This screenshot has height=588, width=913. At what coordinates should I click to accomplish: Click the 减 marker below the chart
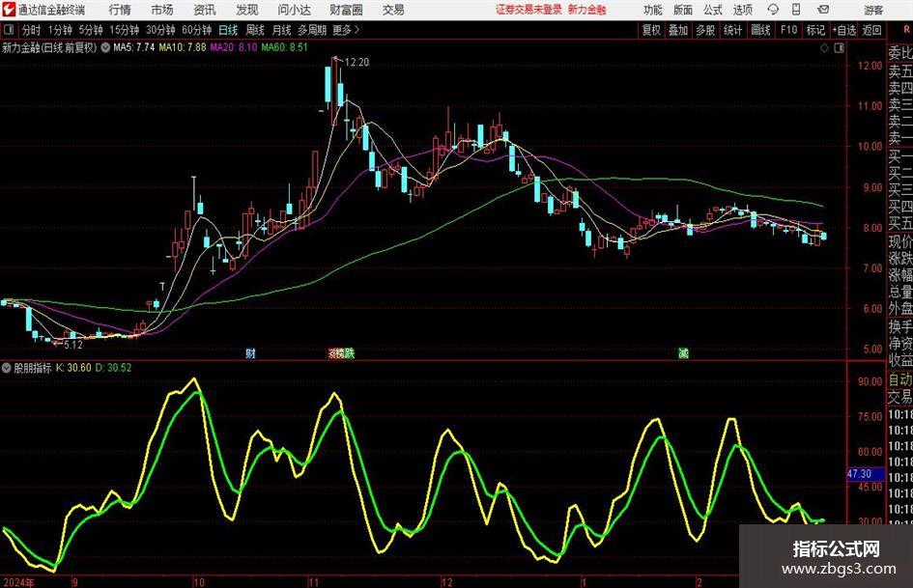pyautogui.click(x=684, y=352)
